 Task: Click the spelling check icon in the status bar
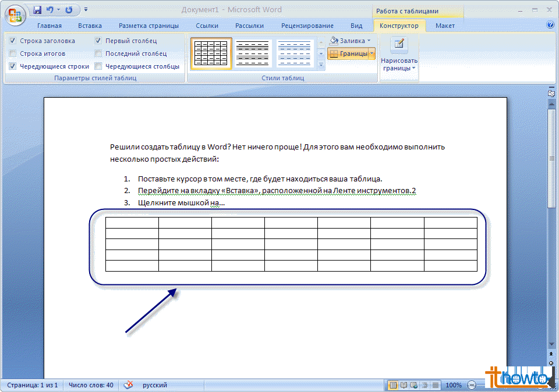tap(128, 385)
